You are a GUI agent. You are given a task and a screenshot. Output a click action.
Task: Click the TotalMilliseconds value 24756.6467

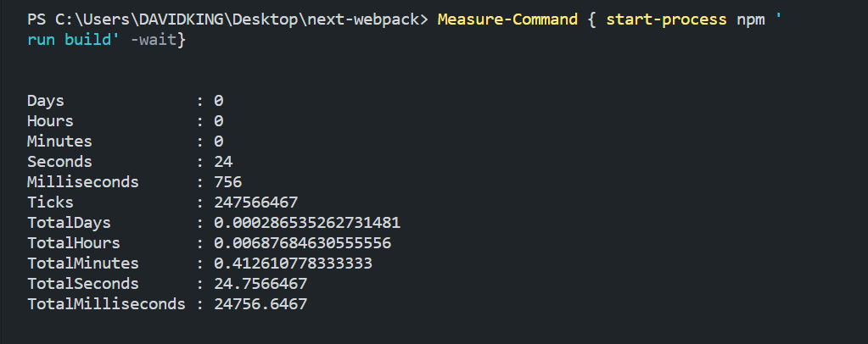[x=260, y=303]
